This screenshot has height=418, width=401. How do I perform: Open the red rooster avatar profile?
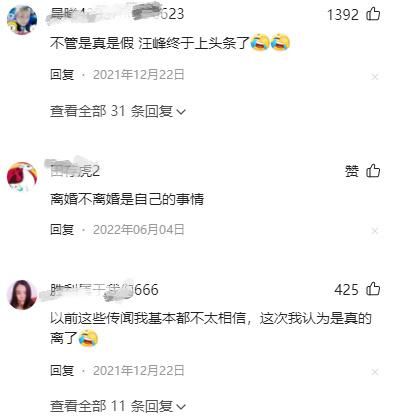pos(22,177)
